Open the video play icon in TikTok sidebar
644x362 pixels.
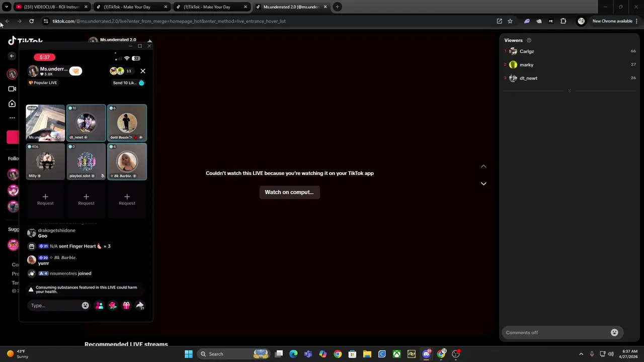pyautogui.click(x=12, y=104)
